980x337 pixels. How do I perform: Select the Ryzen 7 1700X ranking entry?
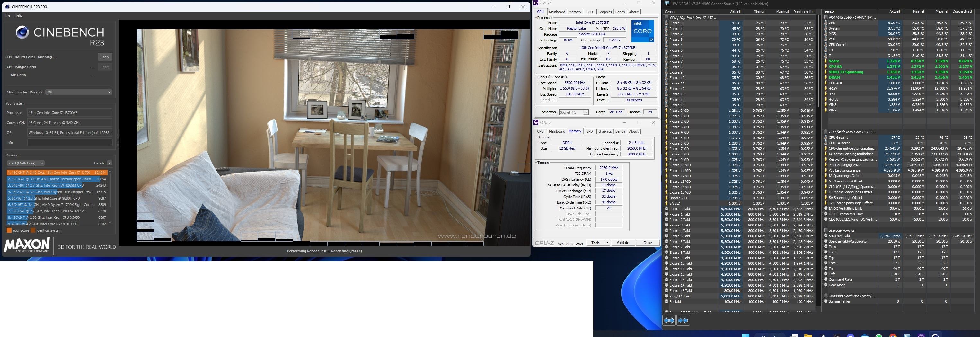point(57,205)
